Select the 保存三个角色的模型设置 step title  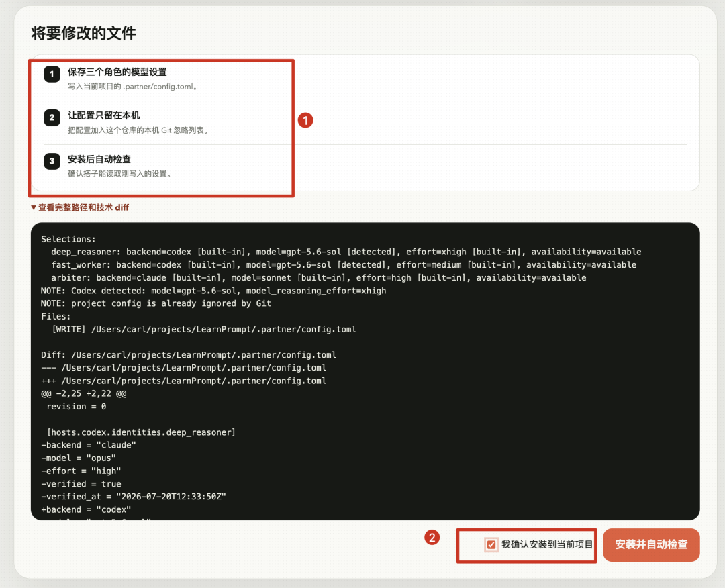tap(117, 72)
